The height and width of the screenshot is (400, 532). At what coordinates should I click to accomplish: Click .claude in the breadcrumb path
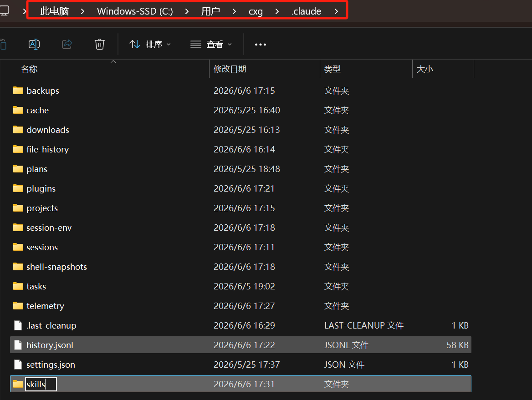[x=306, y=11]
